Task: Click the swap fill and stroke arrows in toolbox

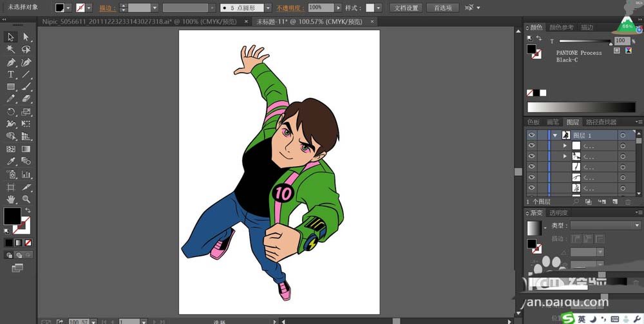Action: (x=28, y=210)
